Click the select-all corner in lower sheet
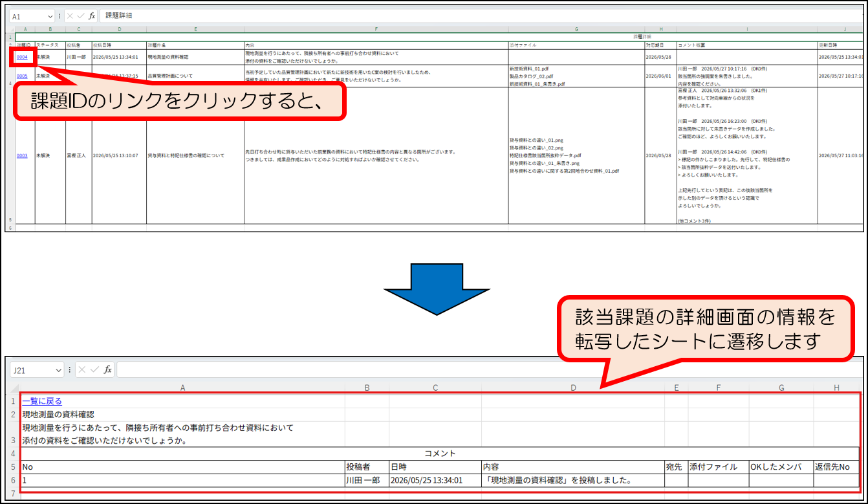The height and width of the screenshot is (504, 868). pos(14,388)
